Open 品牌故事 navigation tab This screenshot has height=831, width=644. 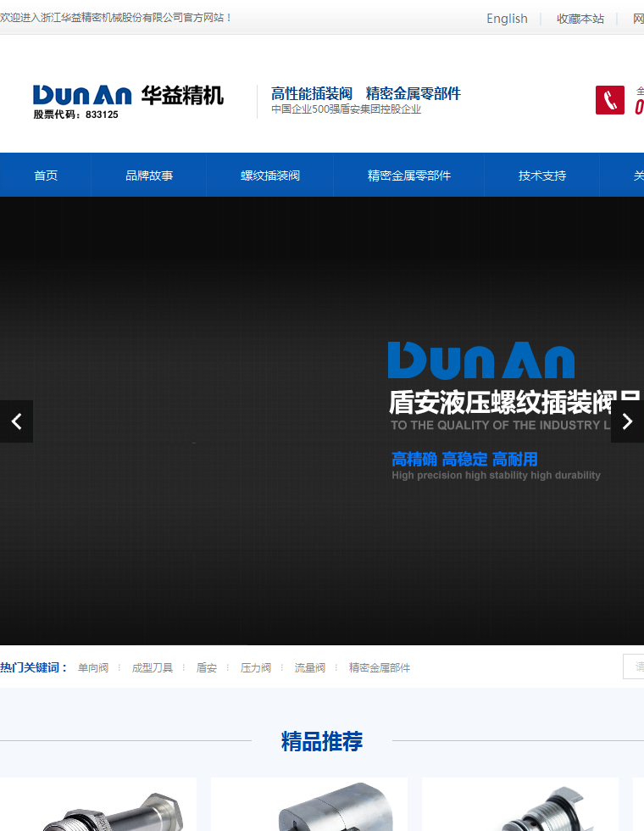coord(149,176)
